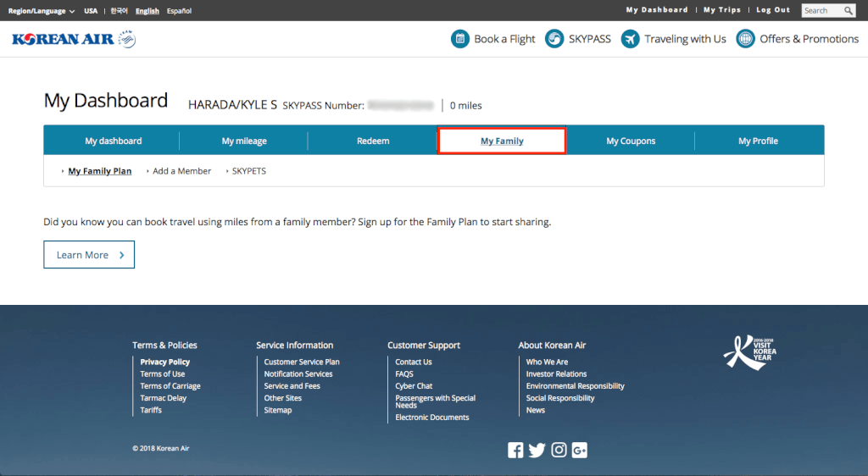Switch language to Español

point(180,10)
